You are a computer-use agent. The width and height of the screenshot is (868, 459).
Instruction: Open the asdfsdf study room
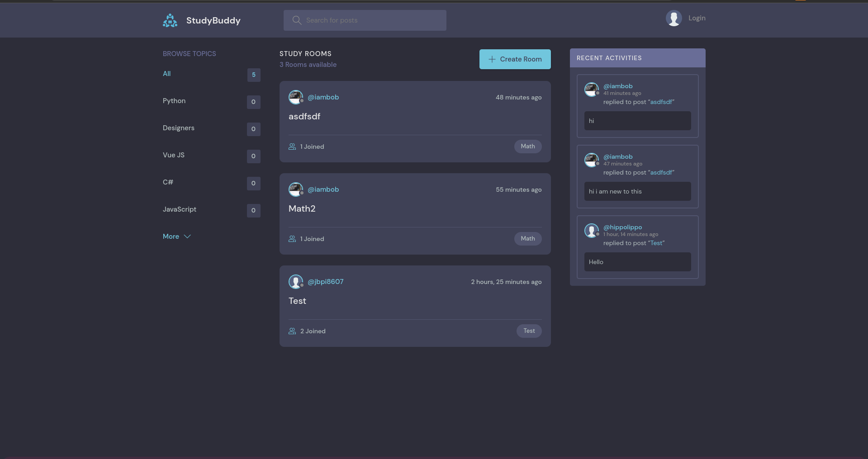[304, 117]
